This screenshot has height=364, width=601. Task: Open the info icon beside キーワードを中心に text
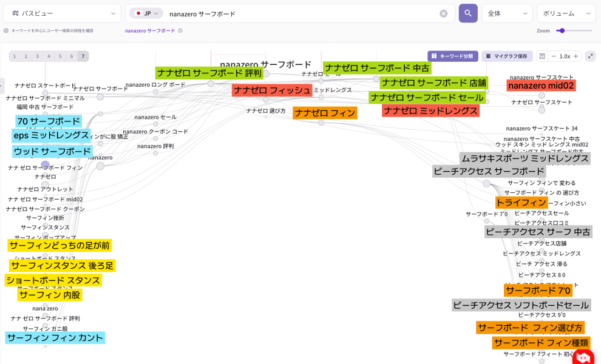pyautogui.click(x=6, y=31)
